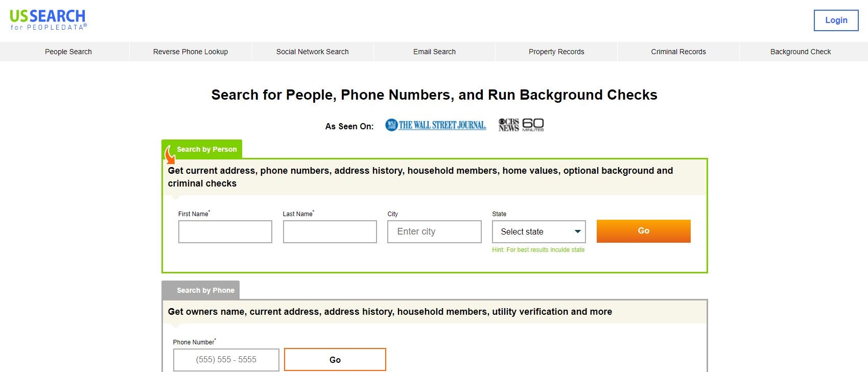Focus the First Name input field

click(225, 231)
